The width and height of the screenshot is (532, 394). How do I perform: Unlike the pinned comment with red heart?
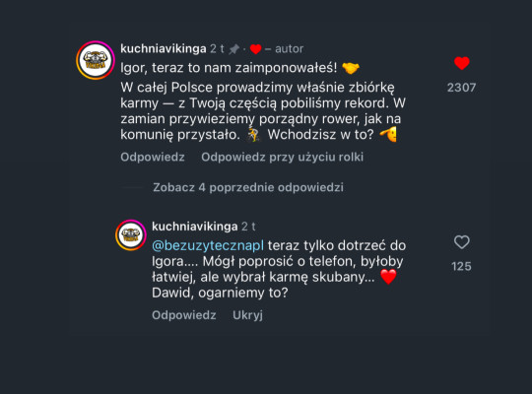point(462,63)
